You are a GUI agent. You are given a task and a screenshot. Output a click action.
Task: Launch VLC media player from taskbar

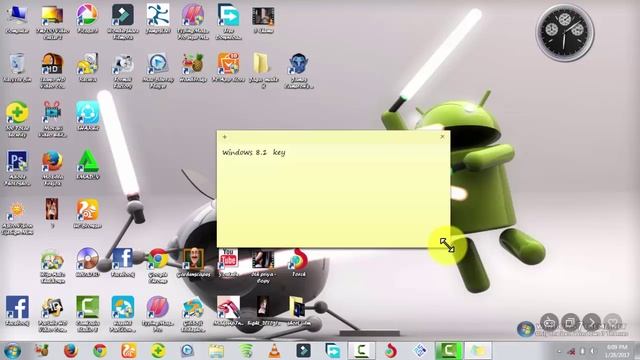pos(274,351)
